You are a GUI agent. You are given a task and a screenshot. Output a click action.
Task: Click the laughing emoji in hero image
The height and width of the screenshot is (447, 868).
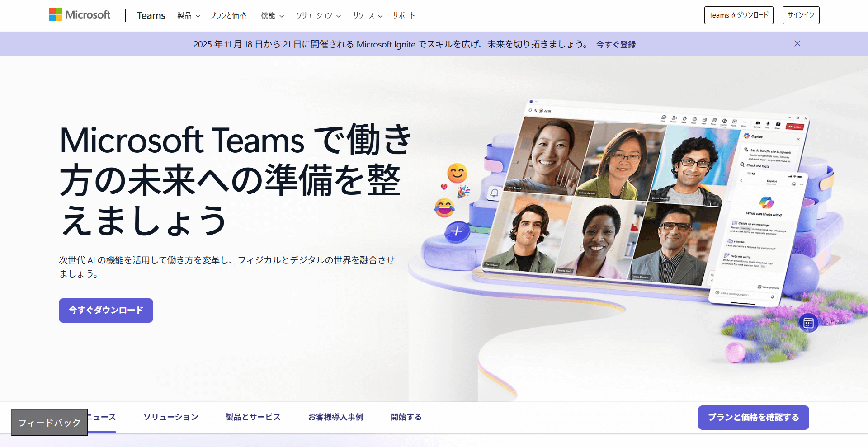click(444, 208)
